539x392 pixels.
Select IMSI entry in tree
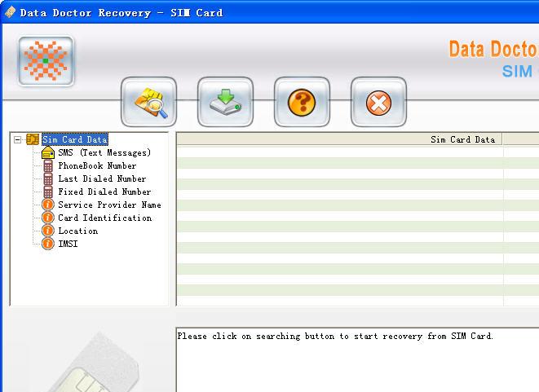[x=68, y=244]
